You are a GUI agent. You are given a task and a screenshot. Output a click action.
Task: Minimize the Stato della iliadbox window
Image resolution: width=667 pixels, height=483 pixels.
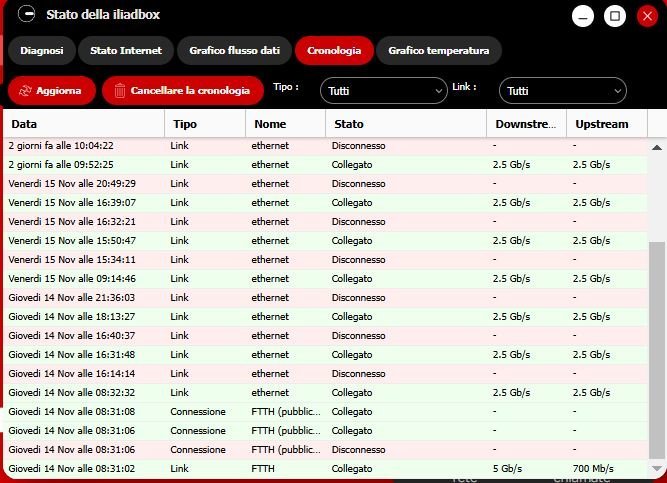(583, 17)
